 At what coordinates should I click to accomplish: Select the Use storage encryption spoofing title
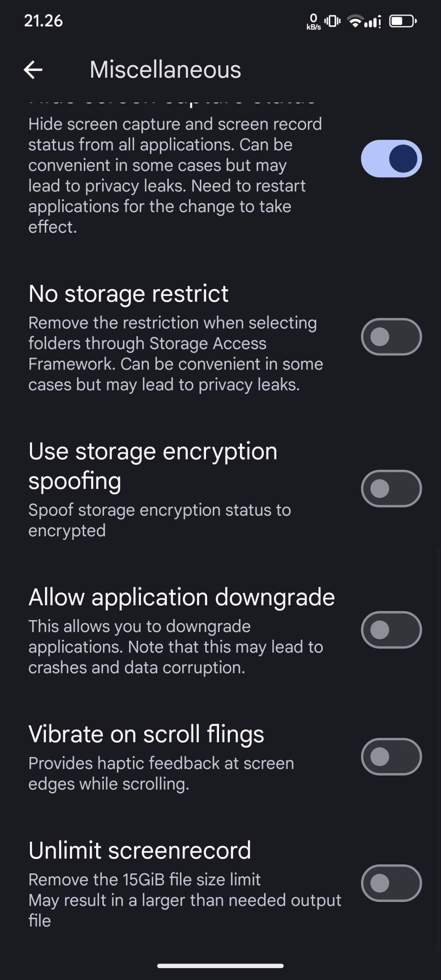[x=153, y=465]
